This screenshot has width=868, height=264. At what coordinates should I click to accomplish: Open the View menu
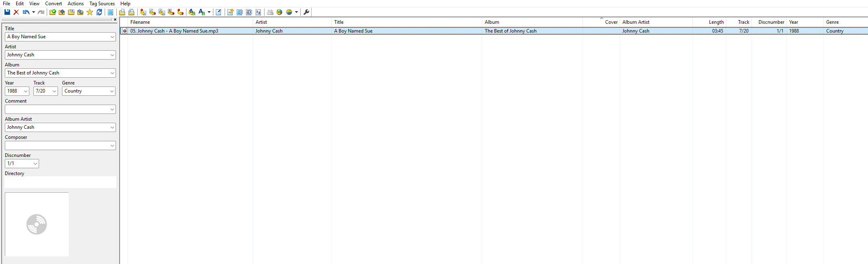coord(34,4)
